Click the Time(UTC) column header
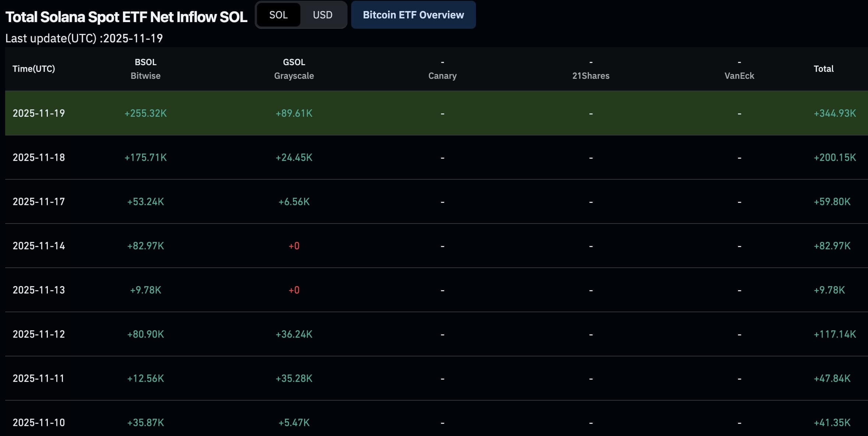The height and width of the screenshot is (436, 868). (x=34, y=69)
